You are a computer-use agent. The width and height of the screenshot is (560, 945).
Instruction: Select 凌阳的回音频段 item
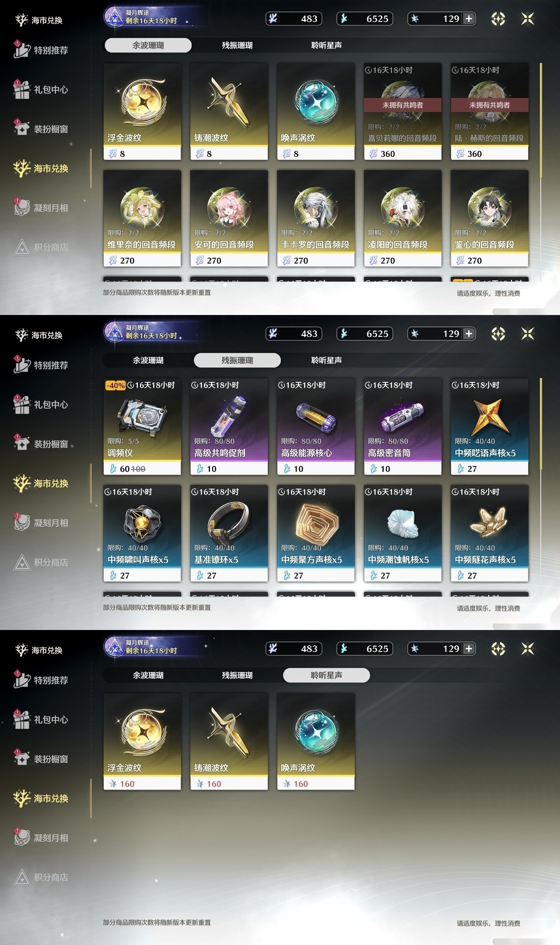click(402, 218)
